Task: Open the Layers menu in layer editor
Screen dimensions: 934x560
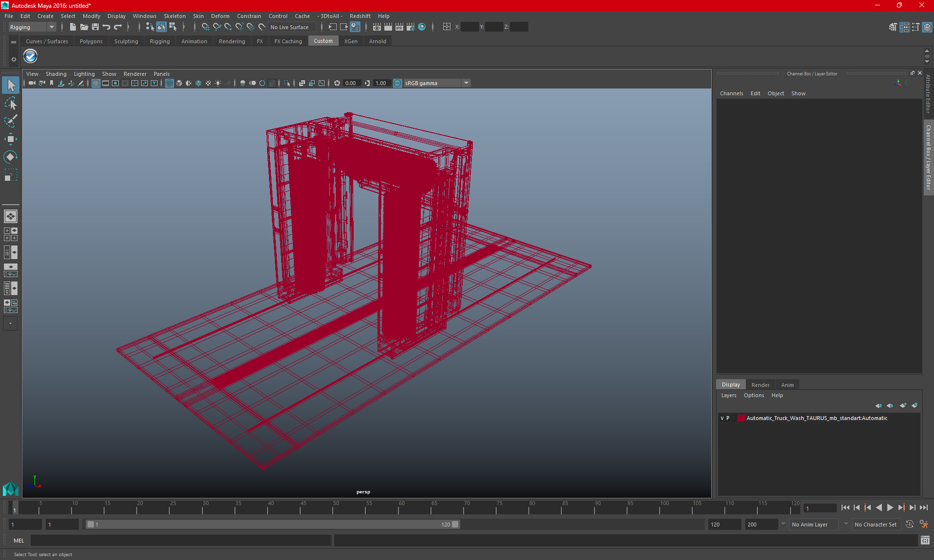Action: tap(729, 395)
